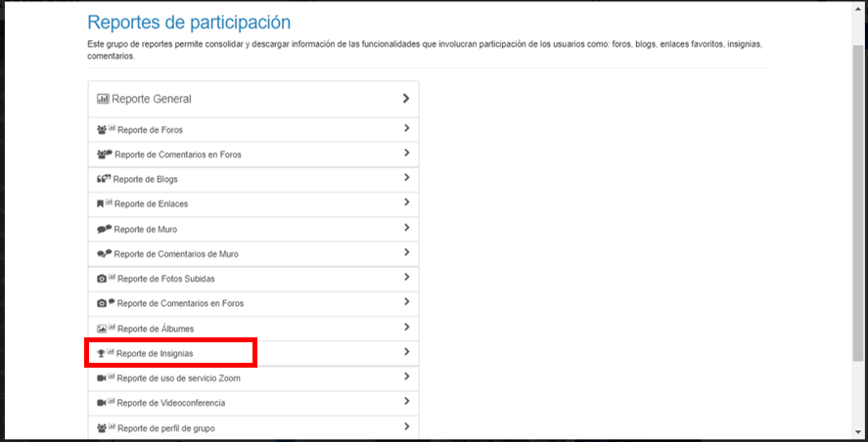Expand the Reporte General chevron
This screenshot has height=442, width=868.
point(406,99)
